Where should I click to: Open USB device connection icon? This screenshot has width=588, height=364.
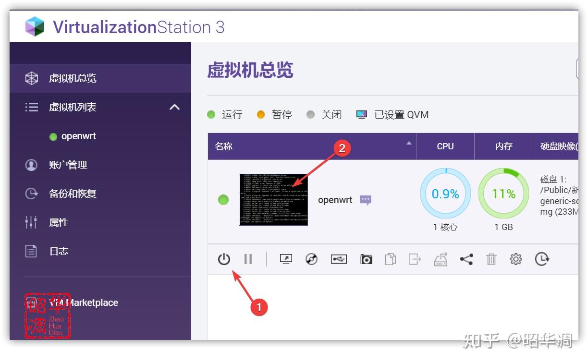tap(339, 259)
